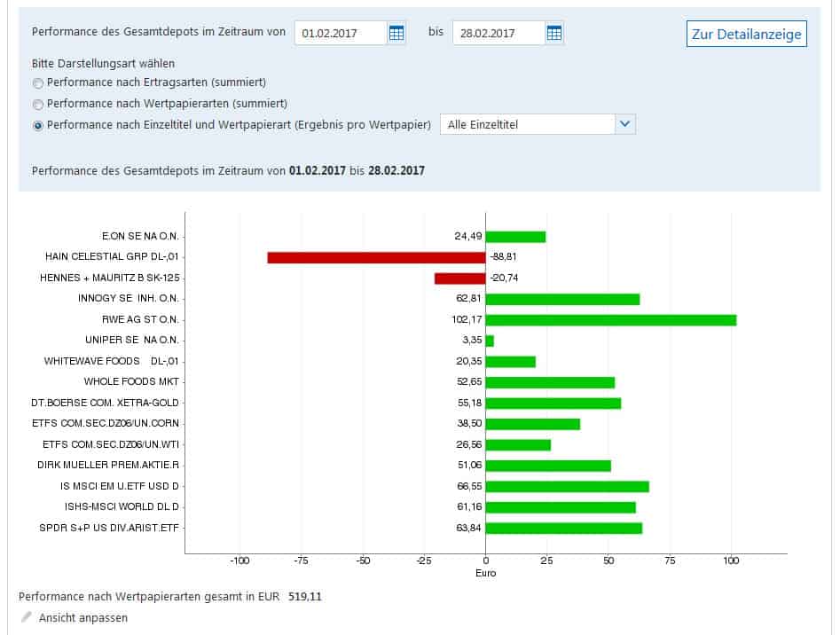Click the Euro axis label
This screenshot has height=635, width=840.
click(x=486, y=574)
